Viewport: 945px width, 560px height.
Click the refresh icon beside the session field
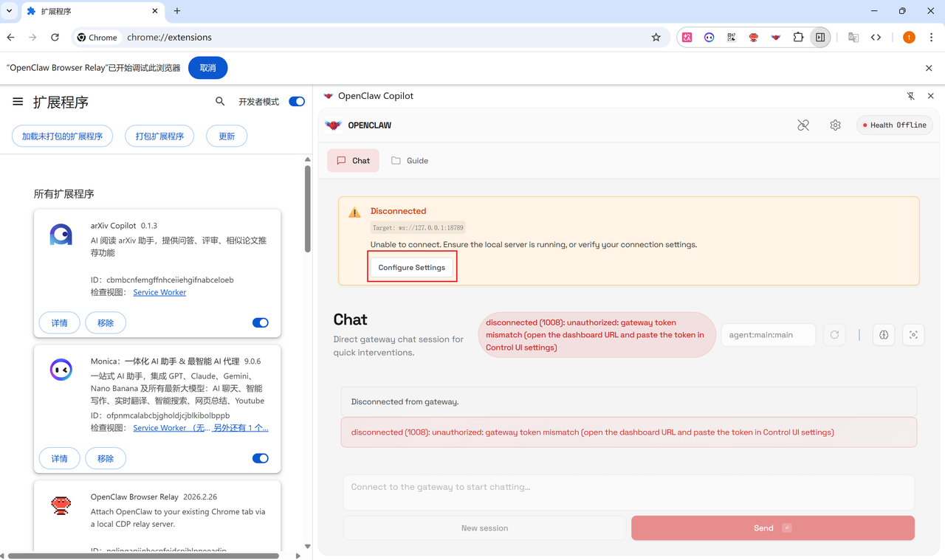tap(834, 335)
